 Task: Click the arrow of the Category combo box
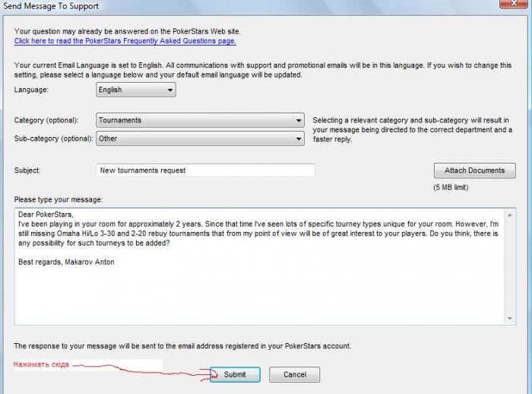tap(298, 121)
